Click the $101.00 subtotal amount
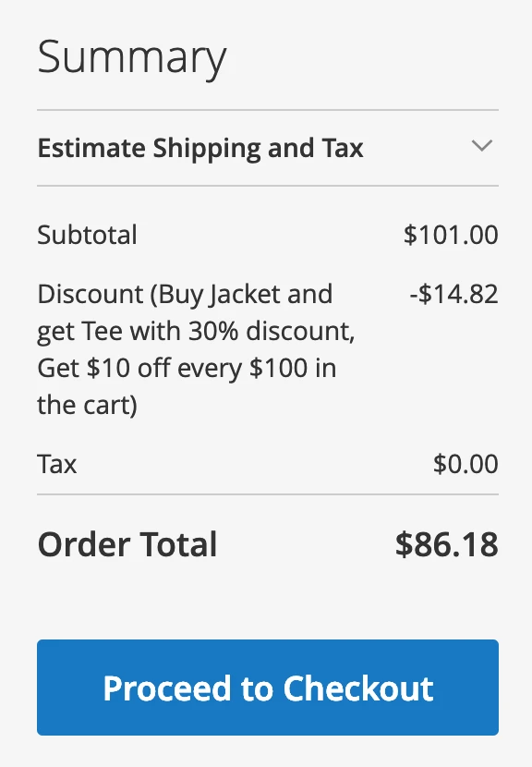Viewport: 532px width, 767px height. (x=450, y=235)
